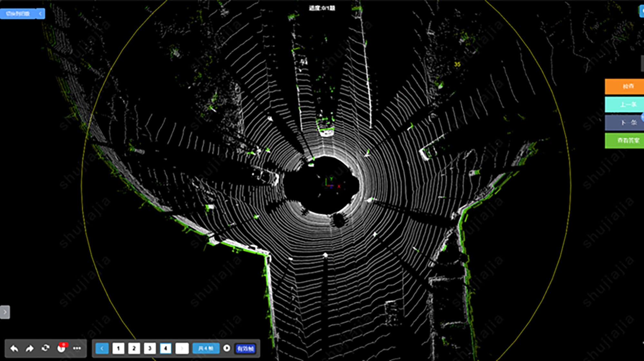Viewport: 644px width, 361px height.
Task: Click the blue icon at top-right edge
Action: coord(641,11)
